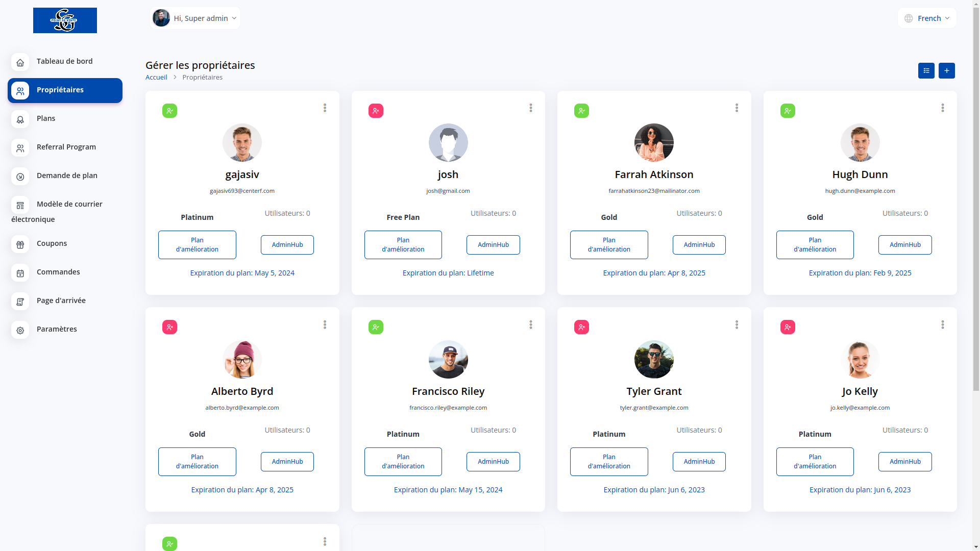Click Plan d'amélioration for Alberto Byrd
Screen dimensions: 980x551
coord(197,462)
